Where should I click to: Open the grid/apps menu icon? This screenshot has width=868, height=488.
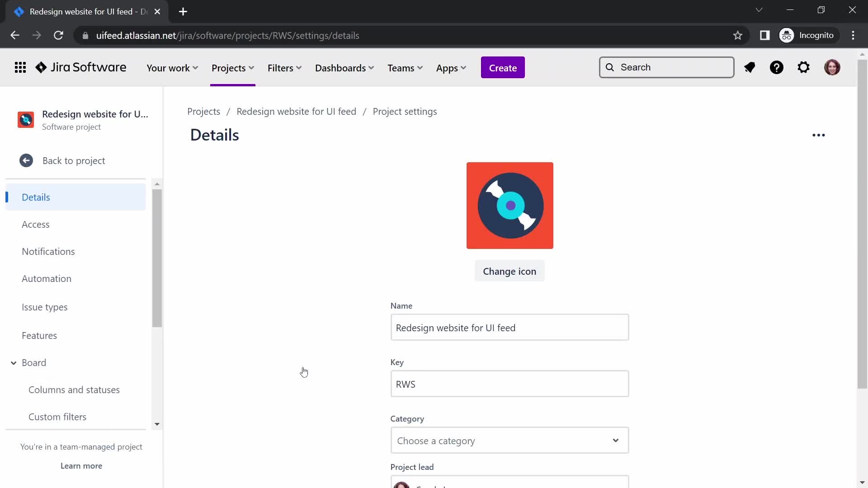coord(20,67)
